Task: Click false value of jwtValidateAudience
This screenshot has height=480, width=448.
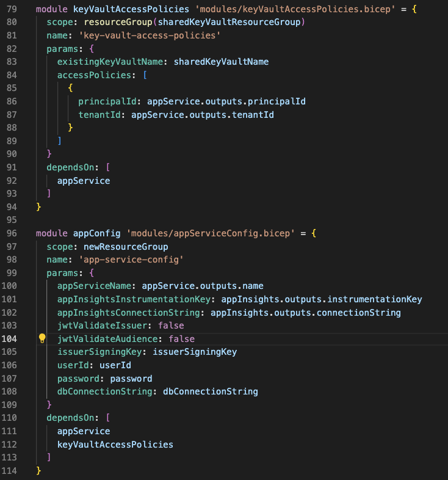Action: tap(181, 339)
